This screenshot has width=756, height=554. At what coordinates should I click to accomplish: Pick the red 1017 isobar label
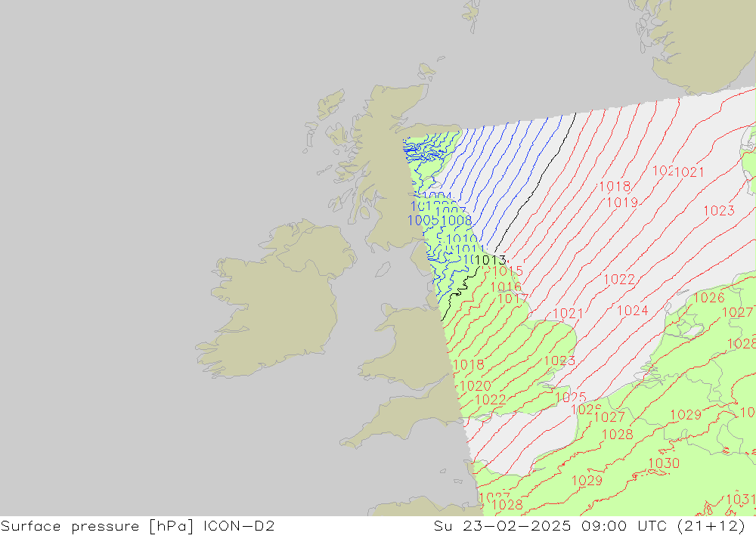click(513, 299)
